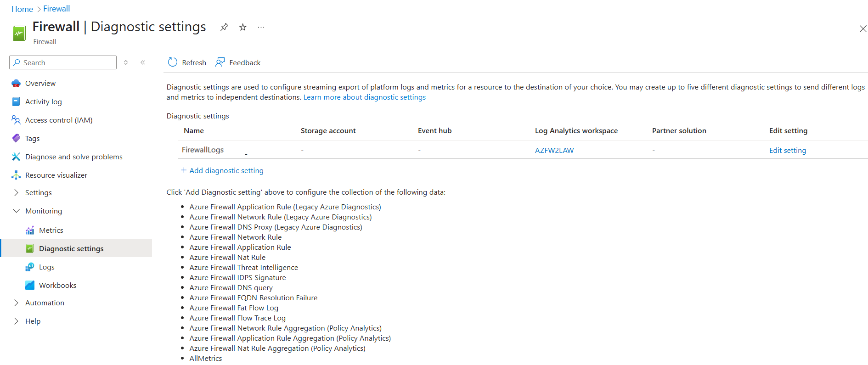The height and width of the screenshot is (365, 868).
Task: Open the AZFW2LAW workspace link
Action: point(554,150)
